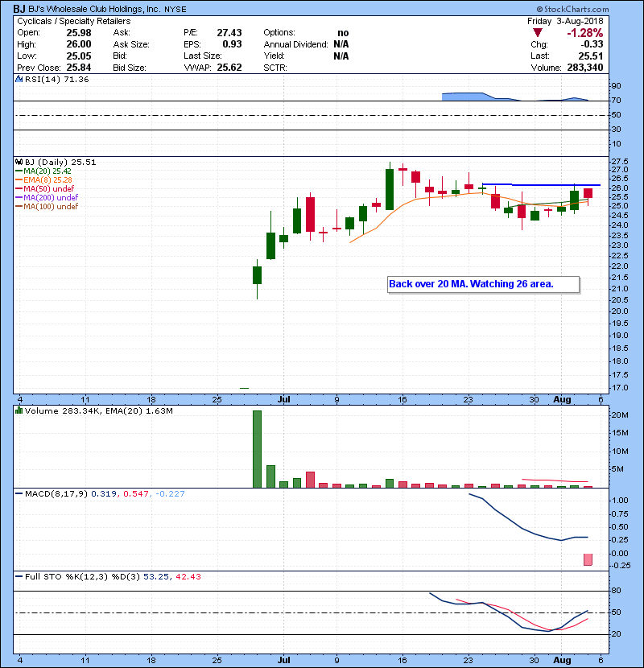Image resolution: width=644 pixels, height=668 pixels.
Task: Click the blue horizontal resistance line near 26
Action: (x=541, y=185)
